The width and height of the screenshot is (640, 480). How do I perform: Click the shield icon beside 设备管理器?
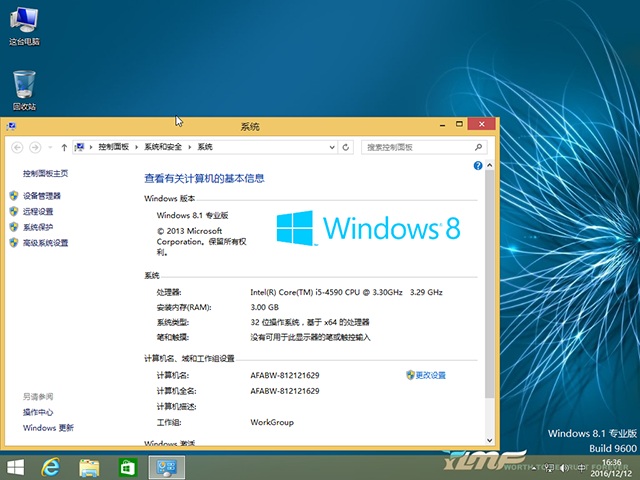click(x=14, y=196)
